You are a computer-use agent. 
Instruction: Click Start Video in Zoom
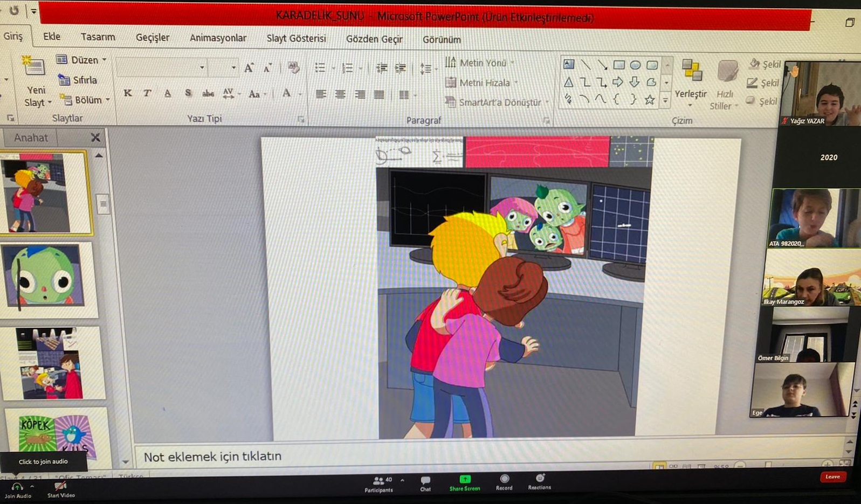pos(61,490)
